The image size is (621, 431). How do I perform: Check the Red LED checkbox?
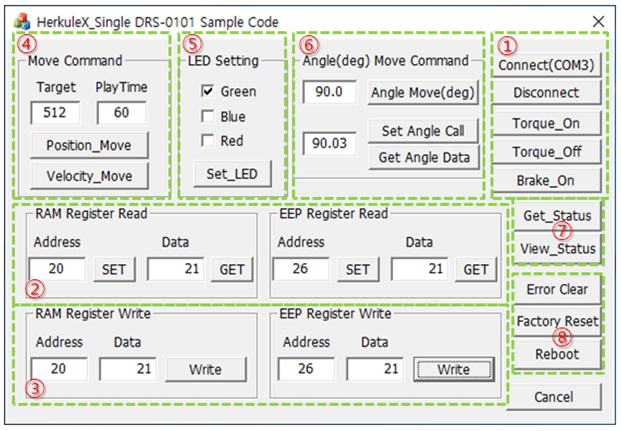tap(208, 141)
